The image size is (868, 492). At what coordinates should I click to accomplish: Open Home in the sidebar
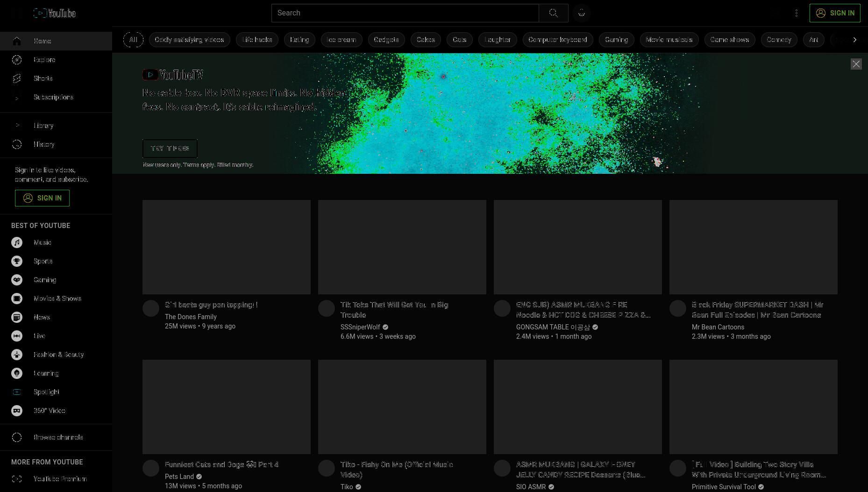point(56,41)
